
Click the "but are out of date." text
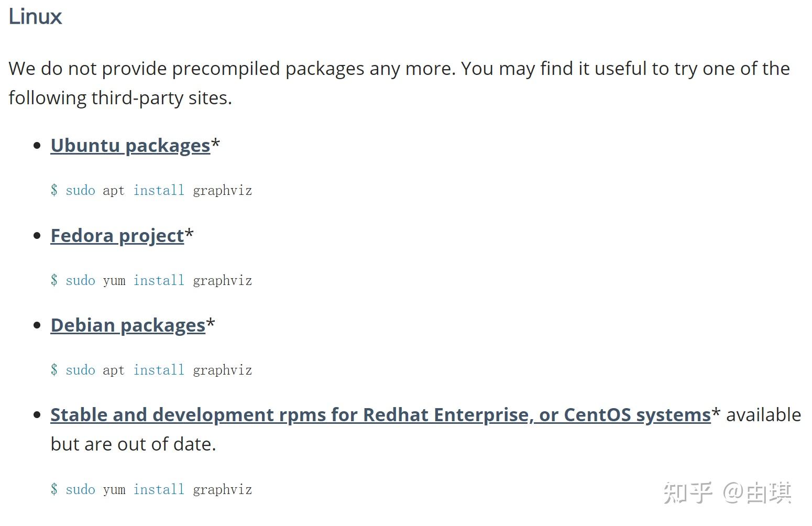tap(133, 444)
